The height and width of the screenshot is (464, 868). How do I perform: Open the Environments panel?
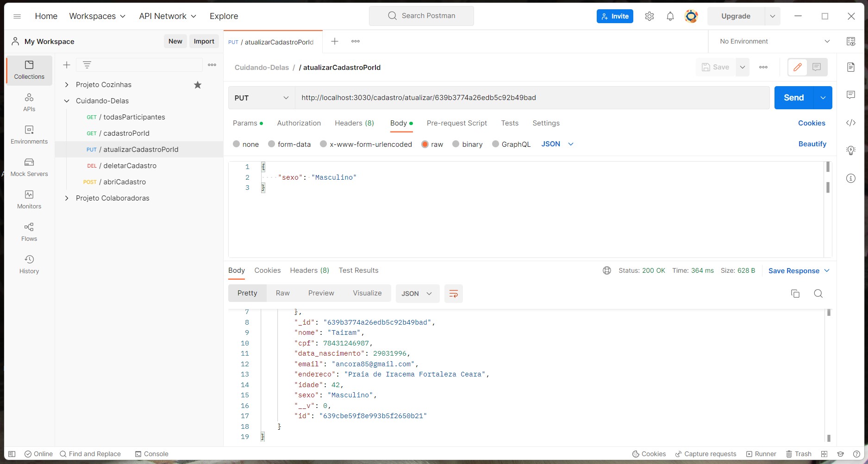29,134
